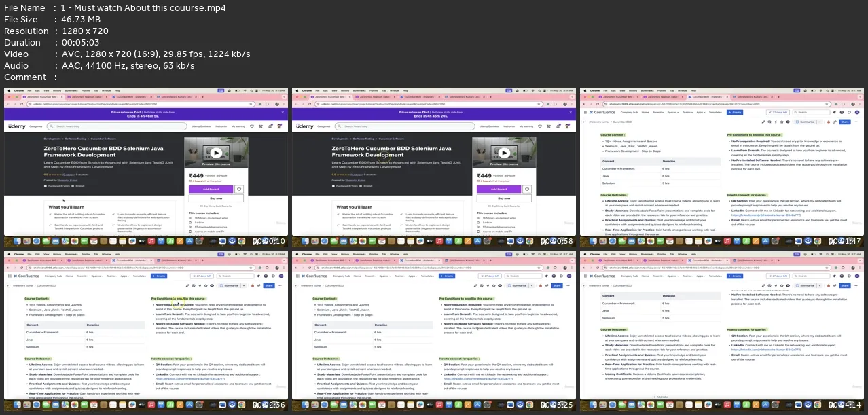Toggle star page icon in 0:01:47 frame

click(x=782, y=122)
